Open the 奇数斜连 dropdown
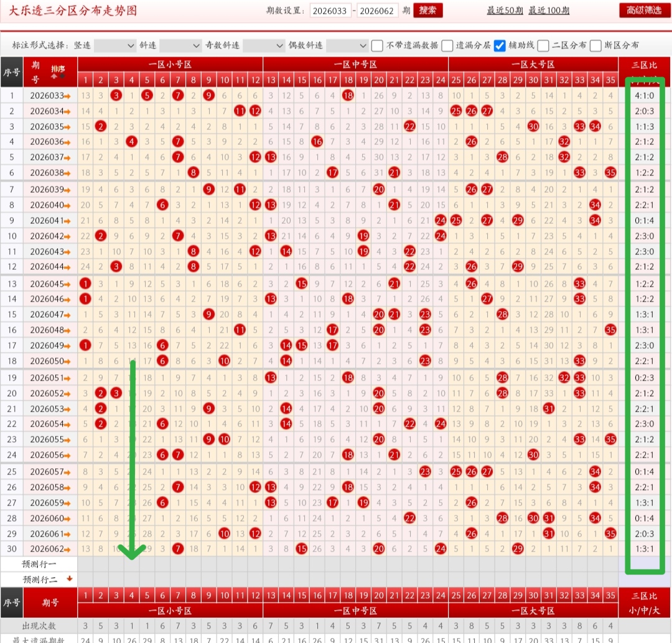 [264, 45]
